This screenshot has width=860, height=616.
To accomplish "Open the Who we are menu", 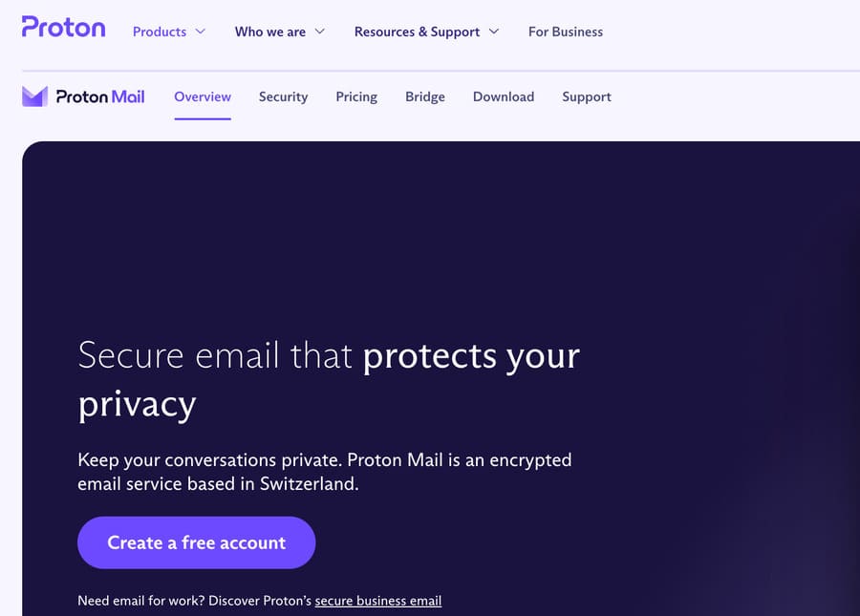I will pyautogui.click(x=270, y=32).
